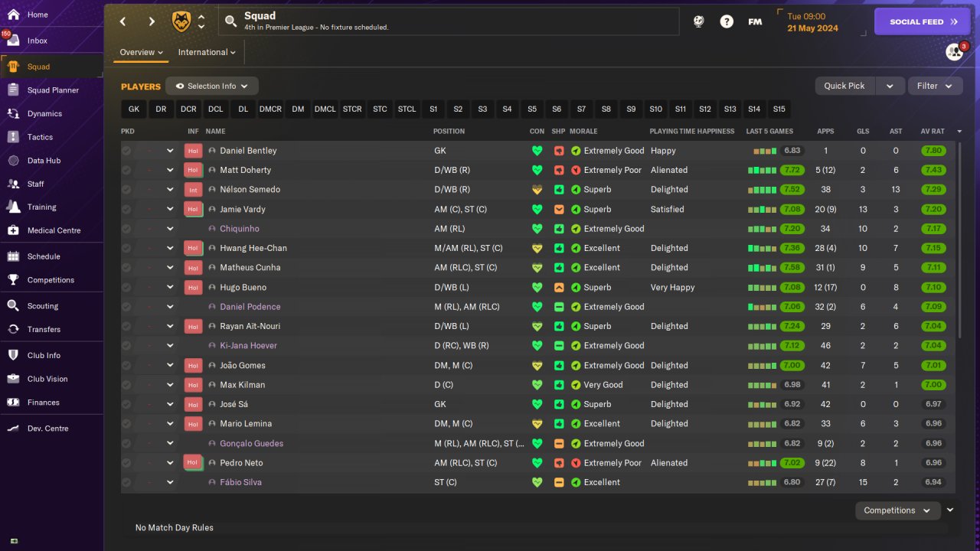Select the S15 substitute slot
This screenshot has width=980, height=551.
coord(779,109)
